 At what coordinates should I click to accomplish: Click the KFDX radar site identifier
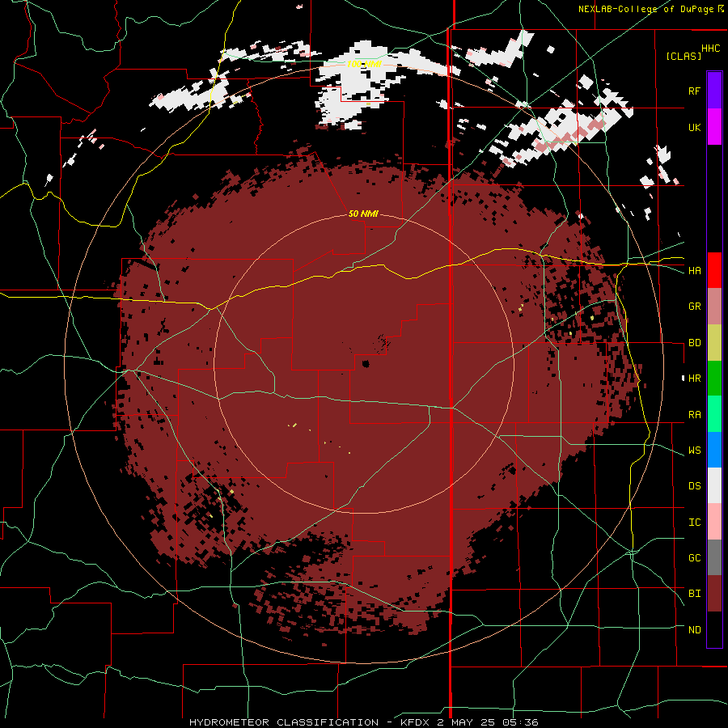416,722
